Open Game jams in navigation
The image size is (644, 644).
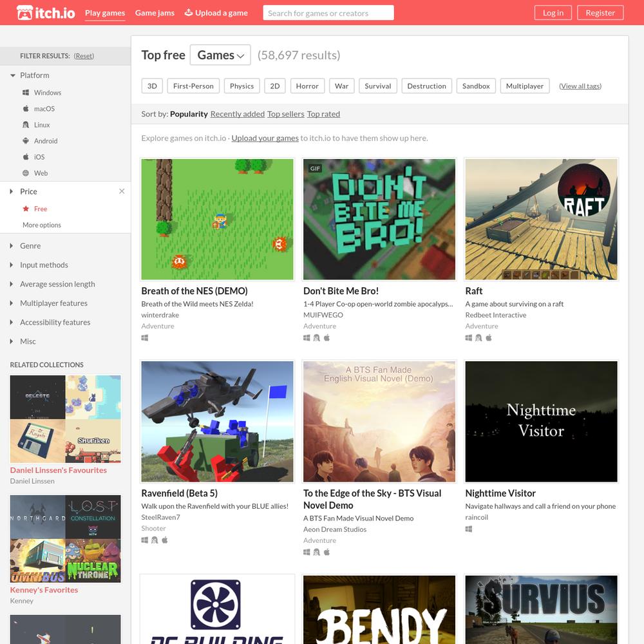tap(155, 13)
